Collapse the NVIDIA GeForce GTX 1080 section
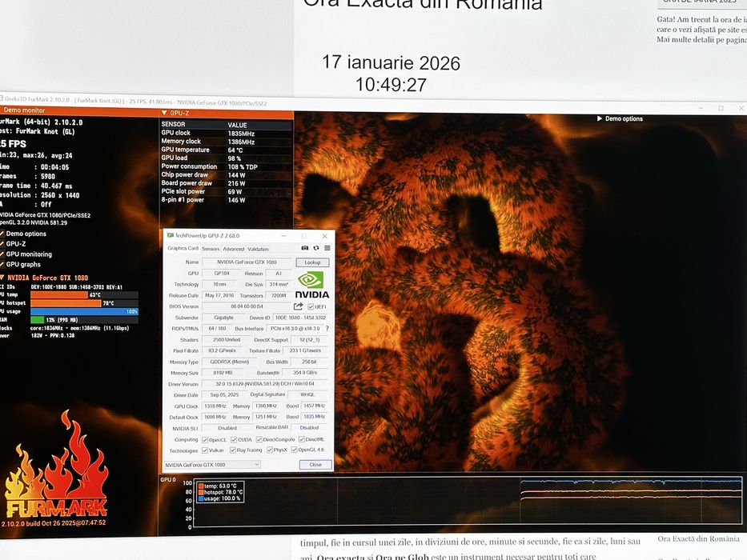 pos(2,278)
